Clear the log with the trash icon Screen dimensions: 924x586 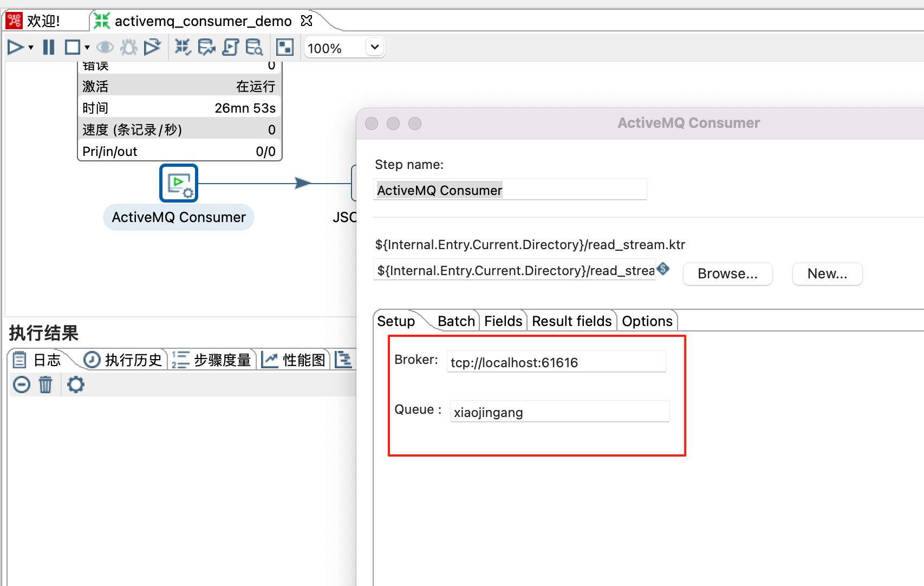tap(45, 385)
